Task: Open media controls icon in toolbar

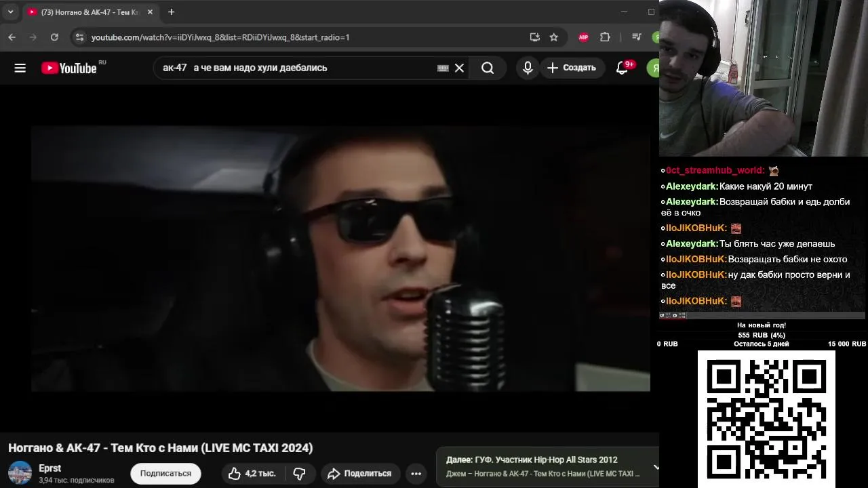Action: tap(636, 37)
